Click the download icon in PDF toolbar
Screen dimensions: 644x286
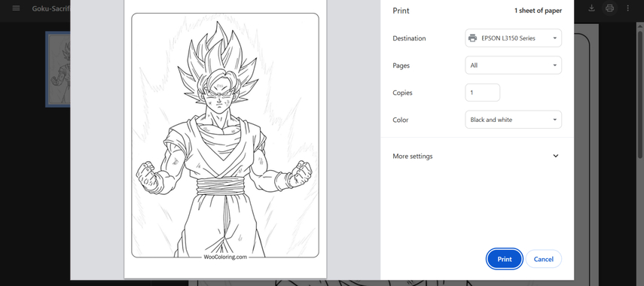click(x=591, y=8)
